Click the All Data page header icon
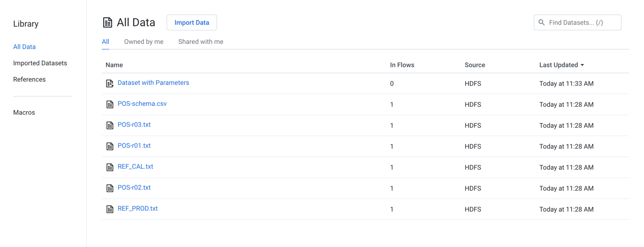 (107, 22)
